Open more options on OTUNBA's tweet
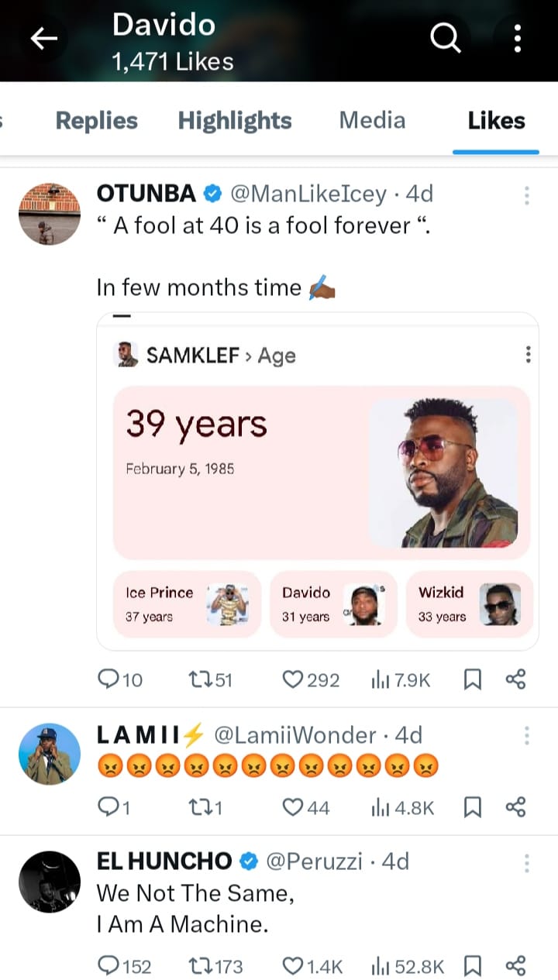This screenshot has height=980, width=558. [526, 195]
